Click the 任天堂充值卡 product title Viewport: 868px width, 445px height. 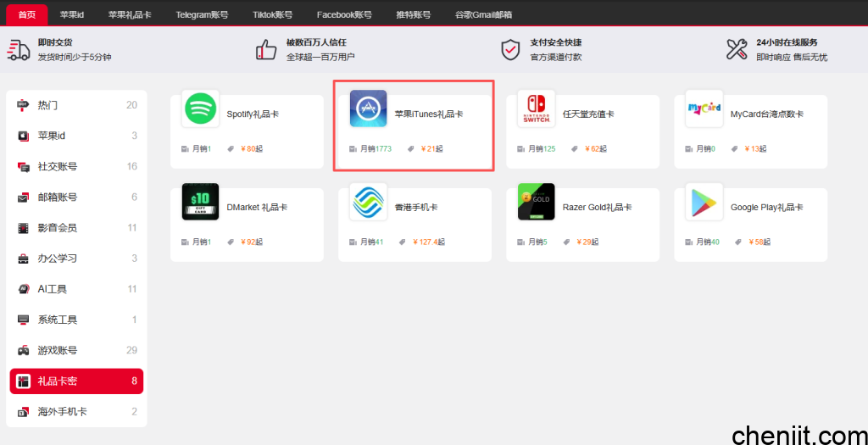pos(588,114)
